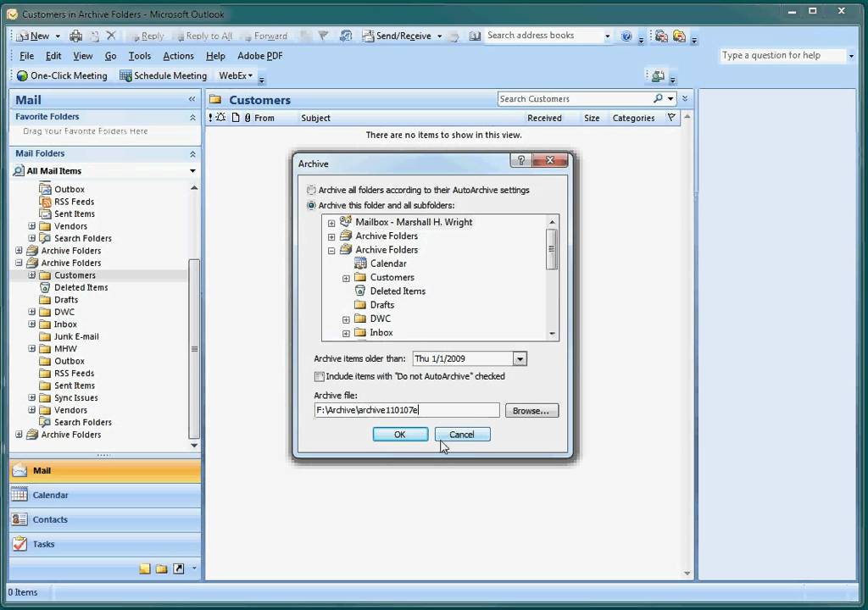Click OK in the Archive dialog
The height and width of the screenshot is (610, 868).
(400, 435)
